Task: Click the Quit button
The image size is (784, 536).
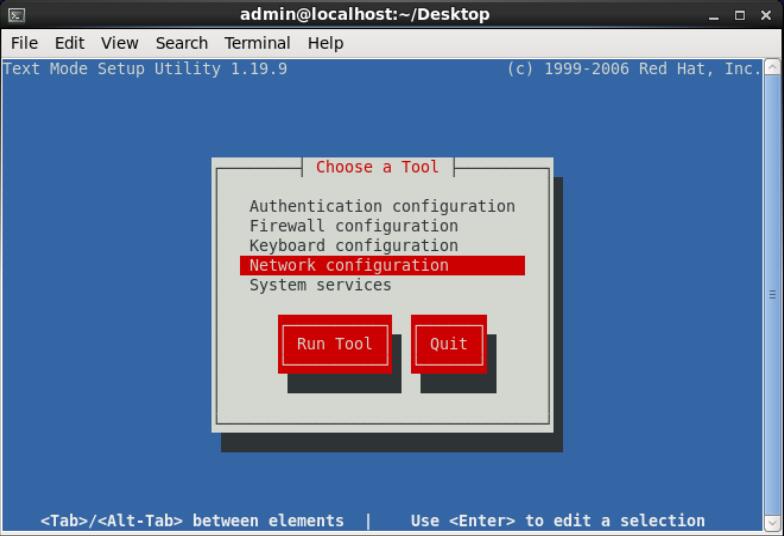Action: pyautogui.click(x=448, y=344)
